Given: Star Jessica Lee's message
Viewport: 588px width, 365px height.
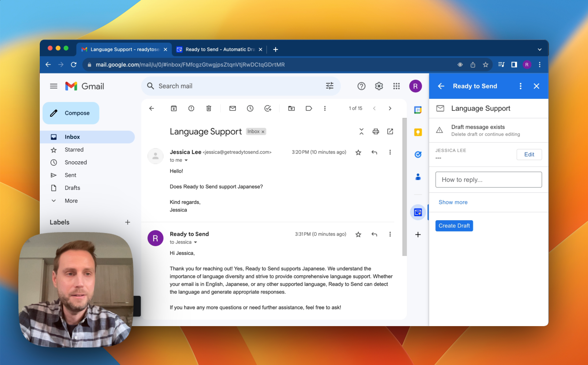Looking at the screenshot, I should (x=358, y=152).
